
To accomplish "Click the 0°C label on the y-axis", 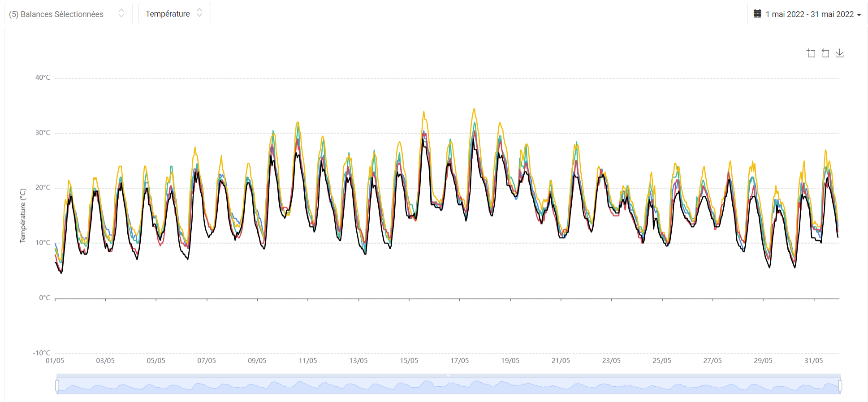I will click(45, 298).
